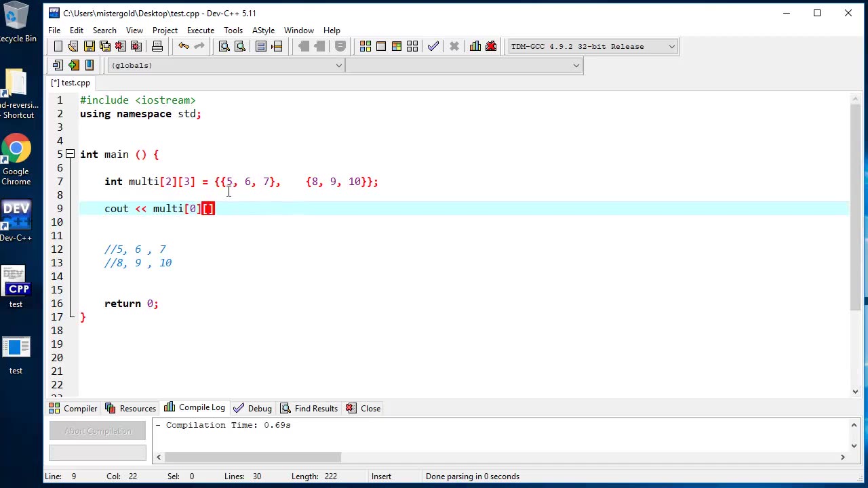868x488 pixels.
Task: Switch to the Find Results tab
Action: point(309,409)
